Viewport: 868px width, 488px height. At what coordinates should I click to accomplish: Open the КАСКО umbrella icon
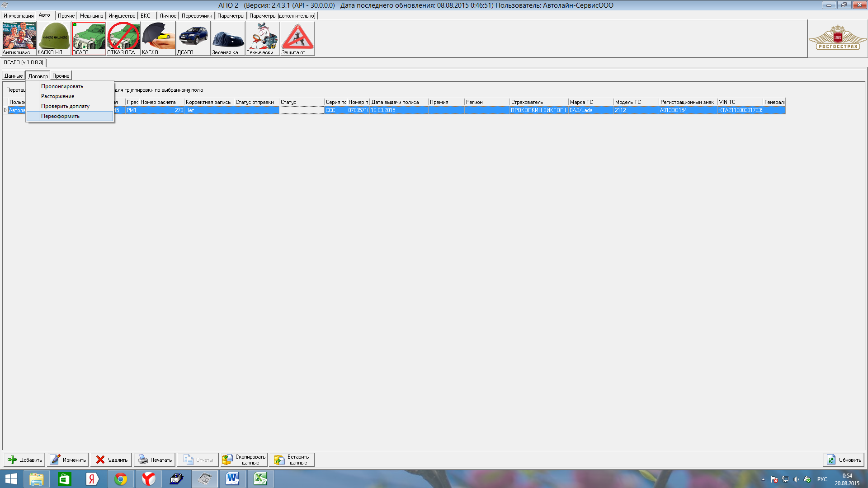click(x=158, y=38)
